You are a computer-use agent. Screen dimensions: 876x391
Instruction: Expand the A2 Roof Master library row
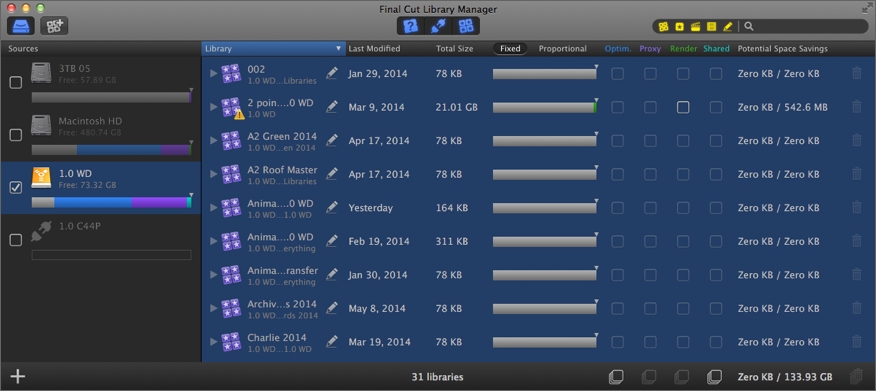(x=213, y=174)
